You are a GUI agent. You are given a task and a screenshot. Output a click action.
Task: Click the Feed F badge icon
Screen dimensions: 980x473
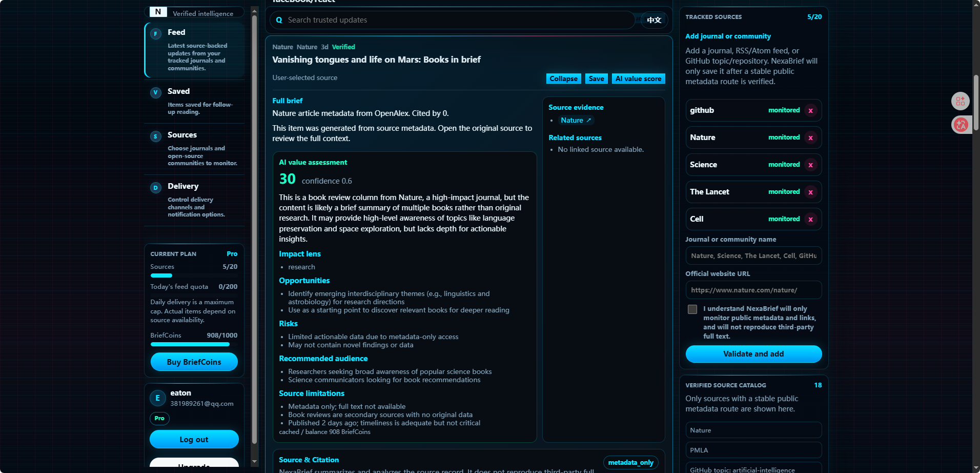point(156,34)
